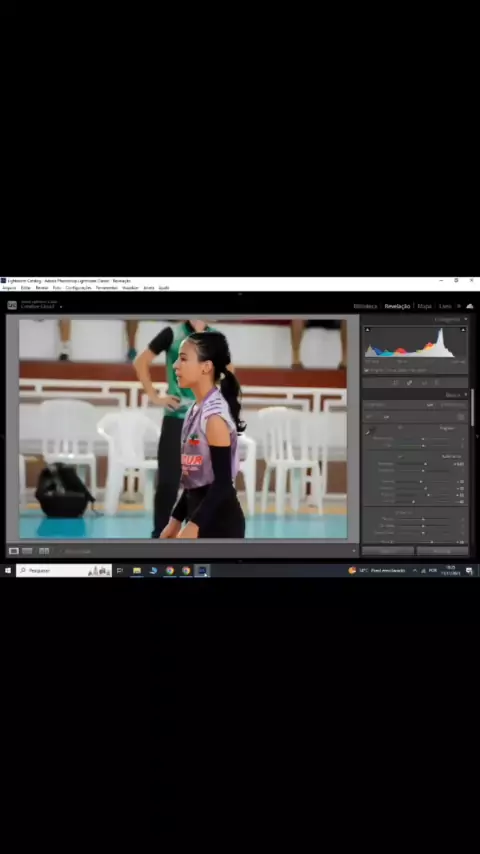Viewport: 480px width, 854px height.
Task: Toggle shadow clipping indicator in histogram
Action: tap(367, 330)
